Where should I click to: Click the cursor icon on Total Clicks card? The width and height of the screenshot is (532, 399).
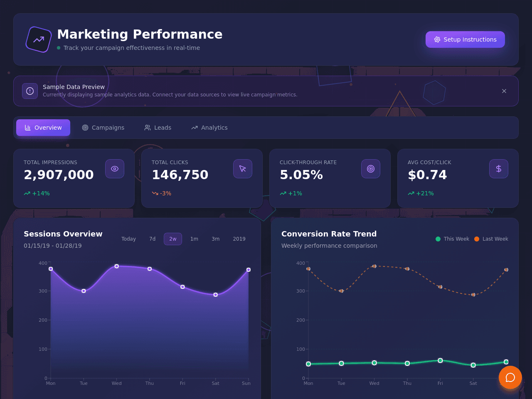243,169
